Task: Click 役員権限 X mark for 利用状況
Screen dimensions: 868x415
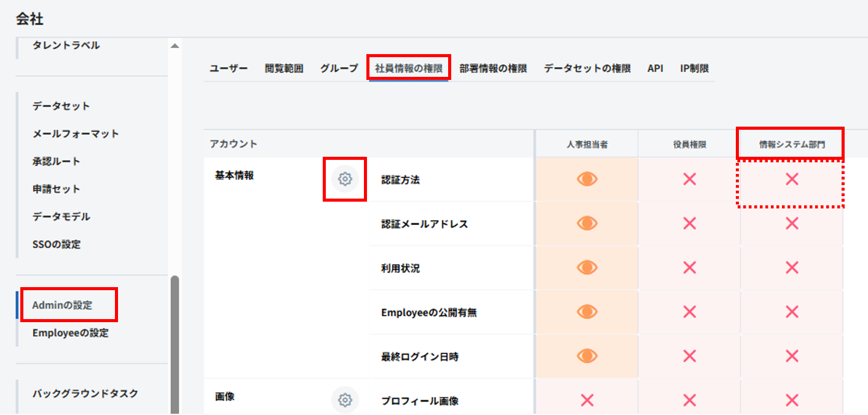Action: 689,267
